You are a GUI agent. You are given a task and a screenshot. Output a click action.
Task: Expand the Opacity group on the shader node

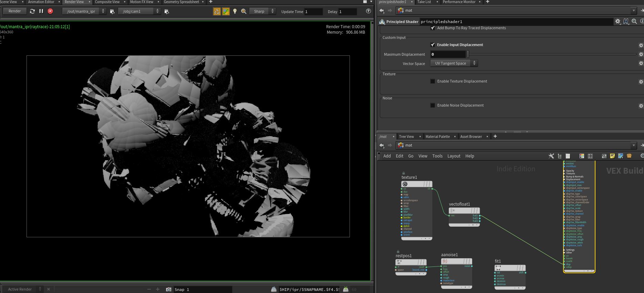tap(564, 171)
